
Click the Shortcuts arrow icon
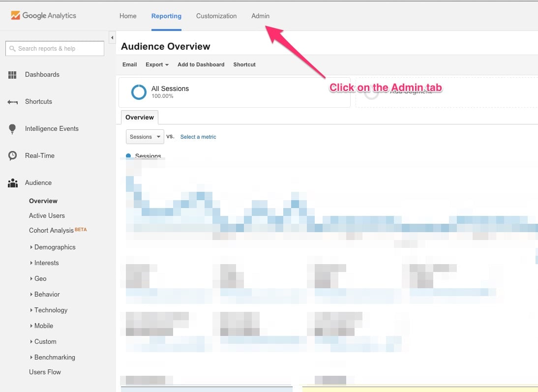[x=12, y=102]
